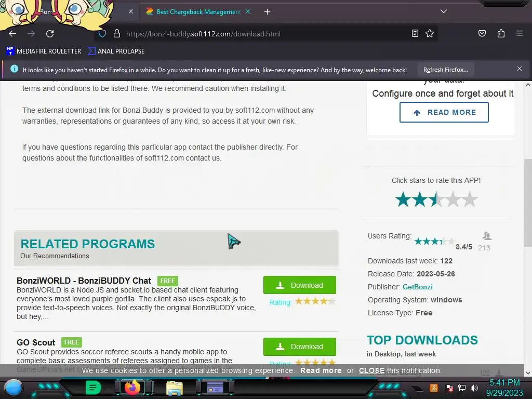Toggle reader view icon
This screenshot has width=532, height=399.
415,33
